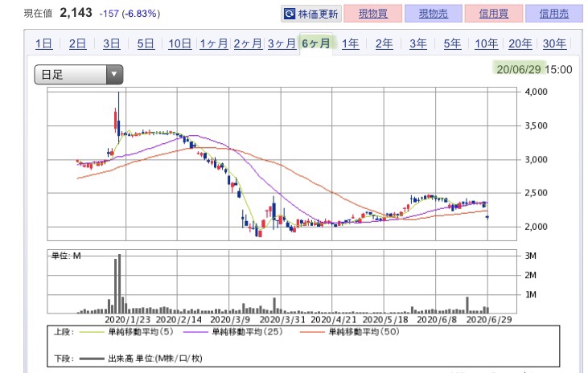588x373 pixels.
Task: Select the 20年 period tab
Action: 520,44
